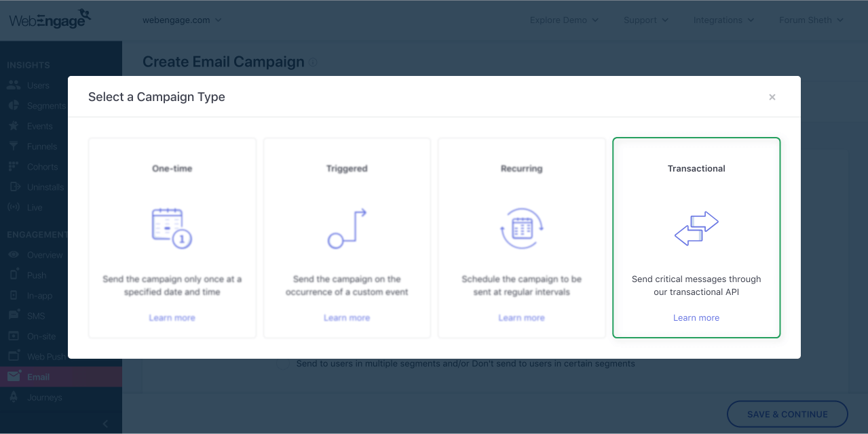Go to Journeys in the sidebar
The width and height of the screenshot is (868, 434).
click(x=44, y=397)
